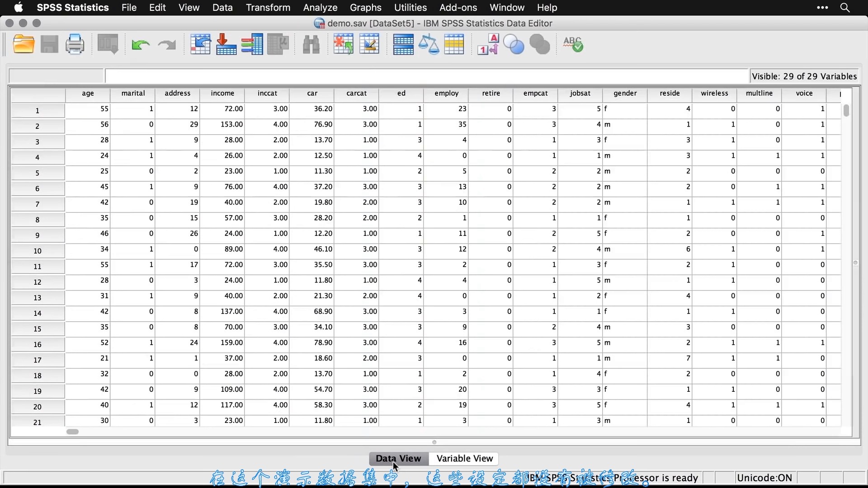Print the data via printer icon
Viewport: 868px width, 488px height.
(75, 45)
